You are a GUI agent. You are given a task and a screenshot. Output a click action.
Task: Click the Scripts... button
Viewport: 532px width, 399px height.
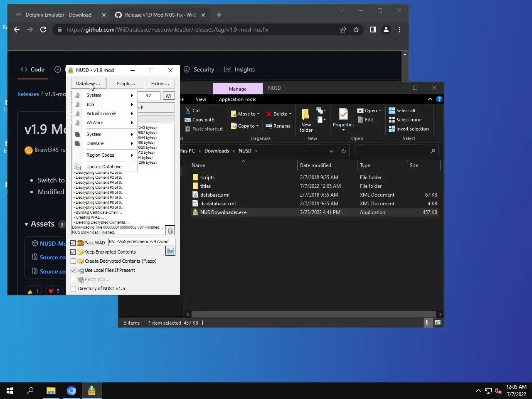point(126,84)
